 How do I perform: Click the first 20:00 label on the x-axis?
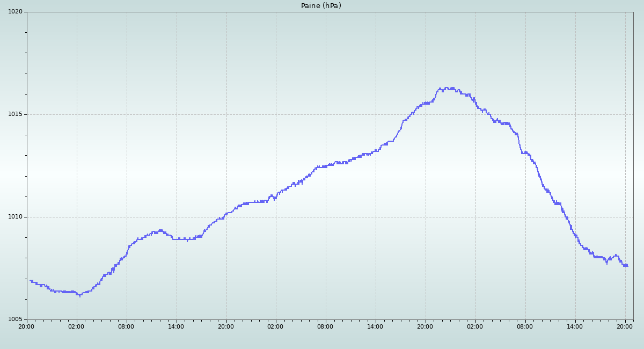27,326
